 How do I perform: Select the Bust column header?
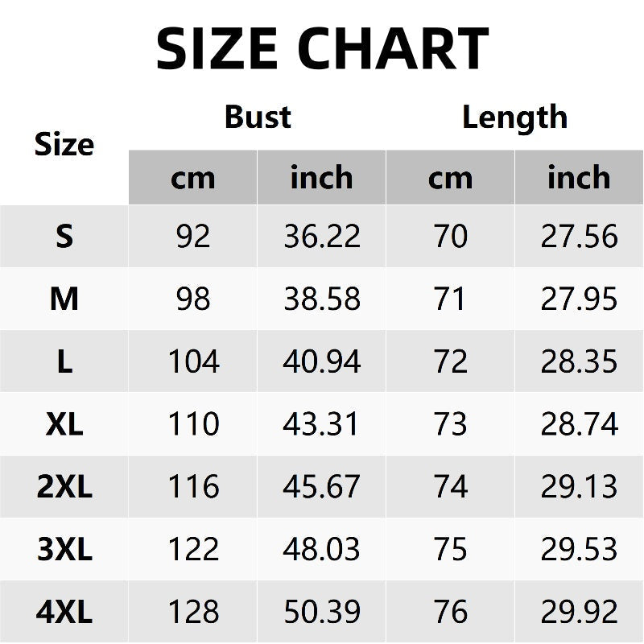[258, 118]
